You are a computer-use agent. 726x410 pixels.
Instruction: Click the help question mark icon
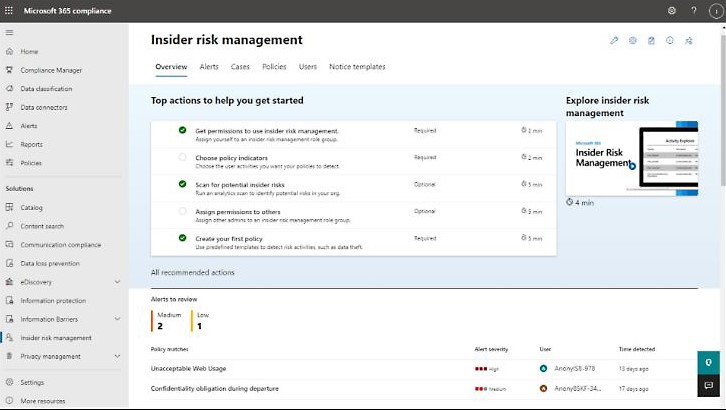pyautogui.click(x=694, y=10)
